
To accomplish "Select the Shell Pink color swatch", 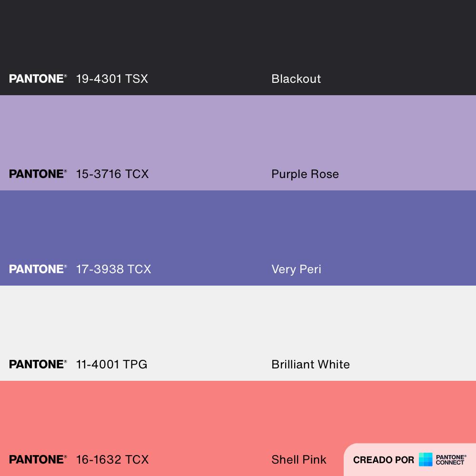I will click(238, 414).
